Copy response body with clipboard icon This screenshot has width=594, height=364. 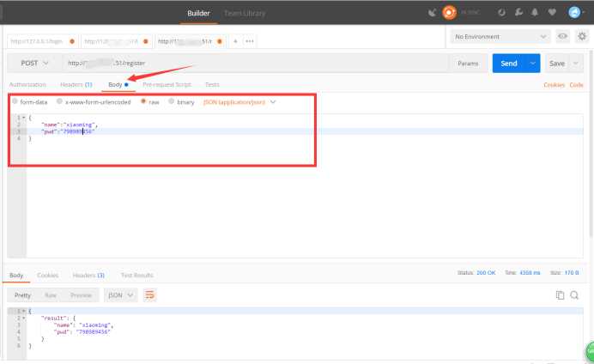(x=560, y=295)
